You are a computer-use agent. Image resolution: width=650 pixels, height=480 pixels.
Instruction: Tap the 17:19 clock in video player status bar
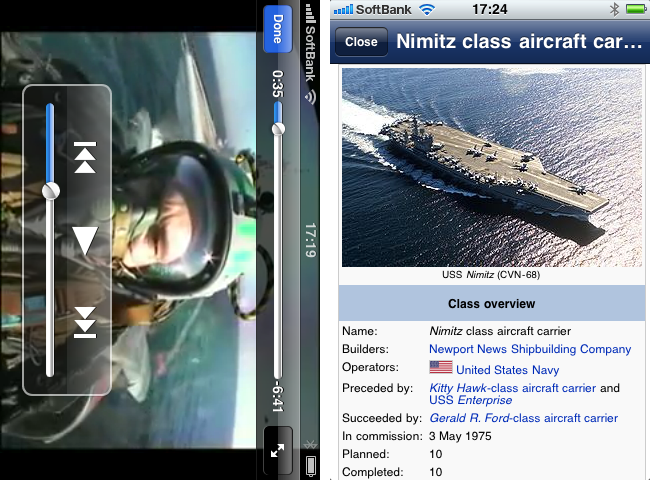click(310, 240)
